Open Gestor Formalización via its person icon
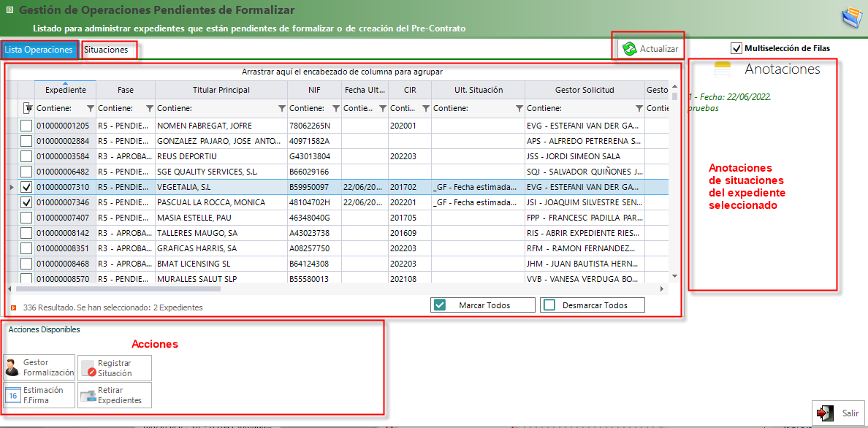 pos(12,367)
